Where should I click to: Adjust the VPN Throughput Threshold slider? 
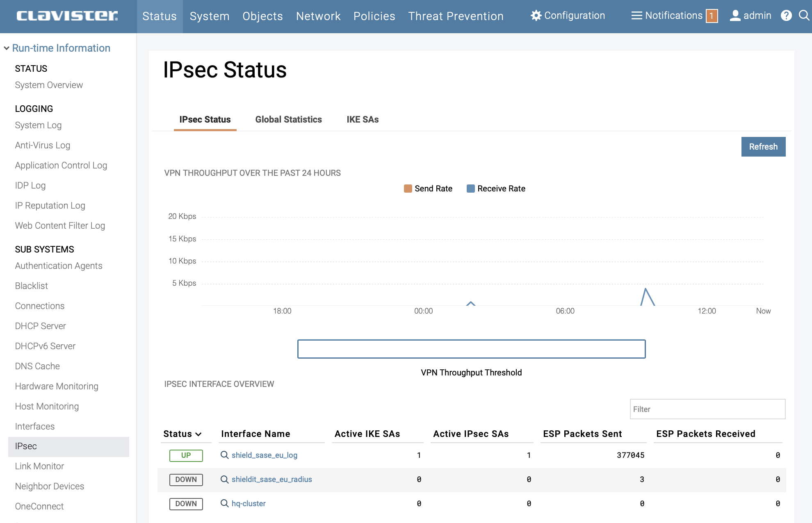click(x=472, y=349)
